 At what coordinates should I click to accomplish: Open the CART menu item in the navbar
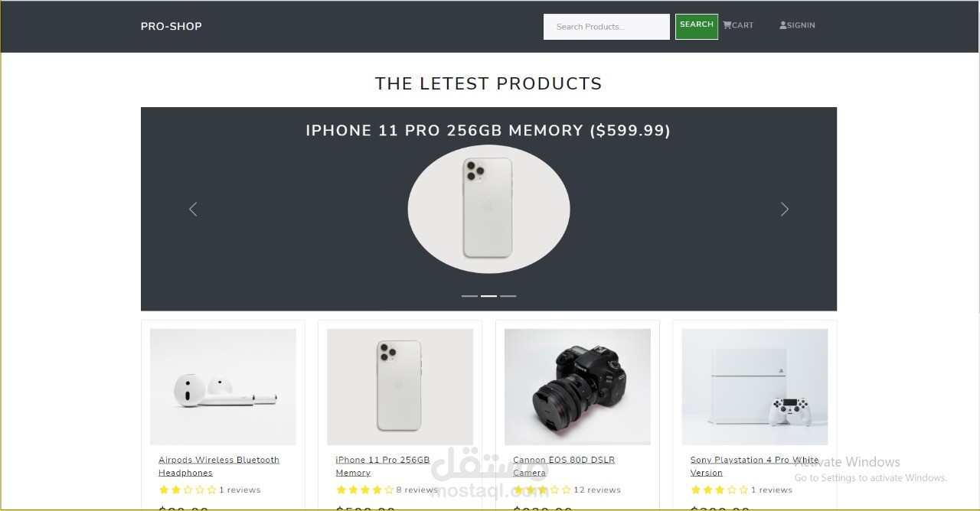pos(738,25)
